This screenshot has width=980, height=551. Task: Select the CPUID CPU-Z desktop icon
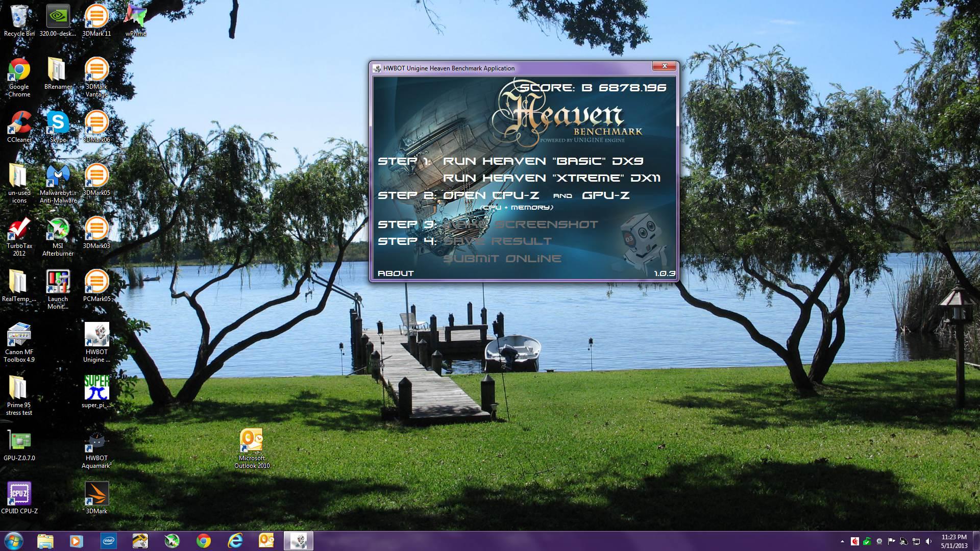pyautogui.click(x=19, y=498)
